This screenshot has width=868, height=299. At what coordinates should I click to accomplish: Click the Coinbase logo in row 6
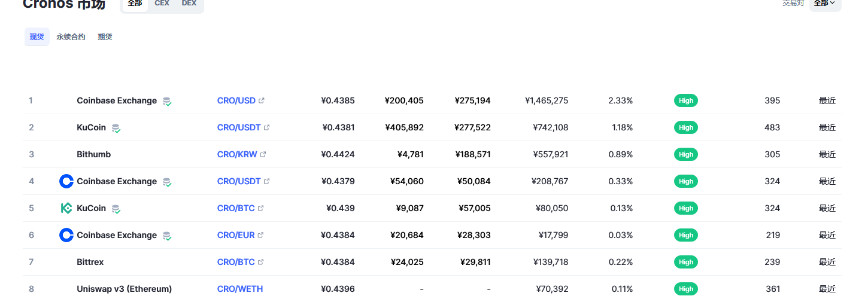click(66, 235)
